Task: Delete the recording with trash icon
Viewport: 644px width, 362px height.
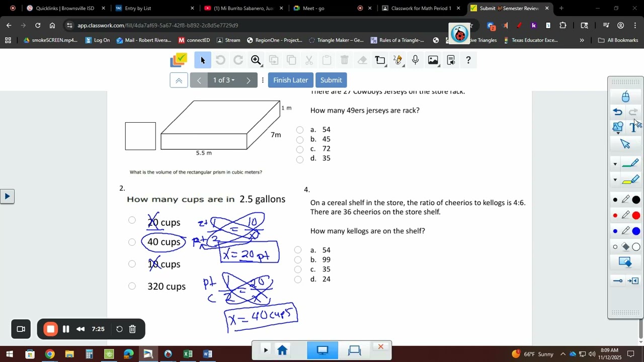Action: [132, 329]
